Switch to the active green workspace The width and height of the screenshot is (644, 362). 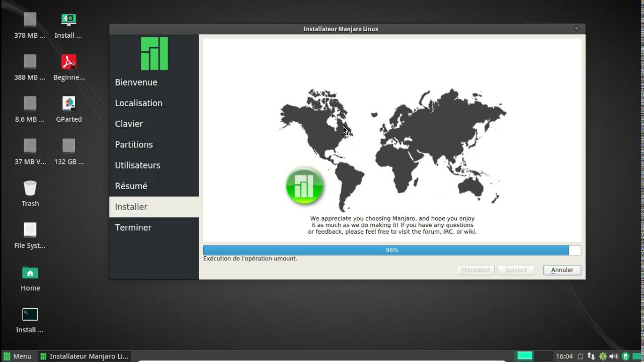coord(525,356)
